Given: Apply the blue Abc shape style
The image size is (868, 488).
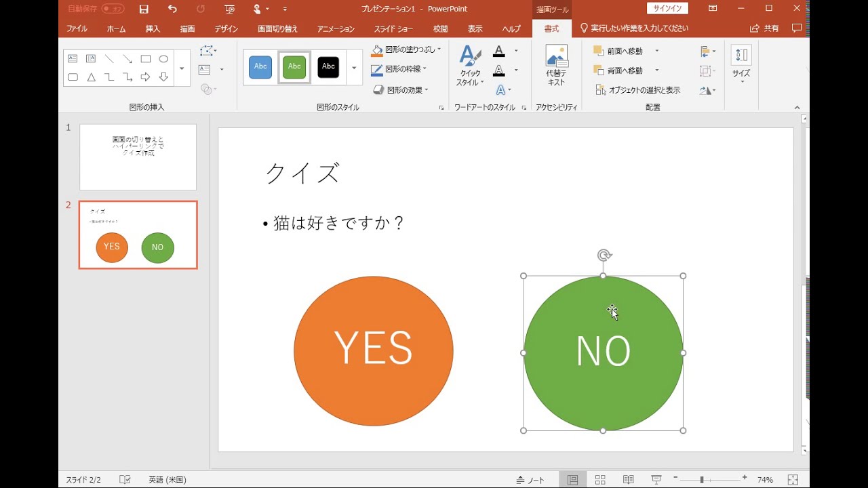Looking at the screenshot, I should click(x=260, y=66).
